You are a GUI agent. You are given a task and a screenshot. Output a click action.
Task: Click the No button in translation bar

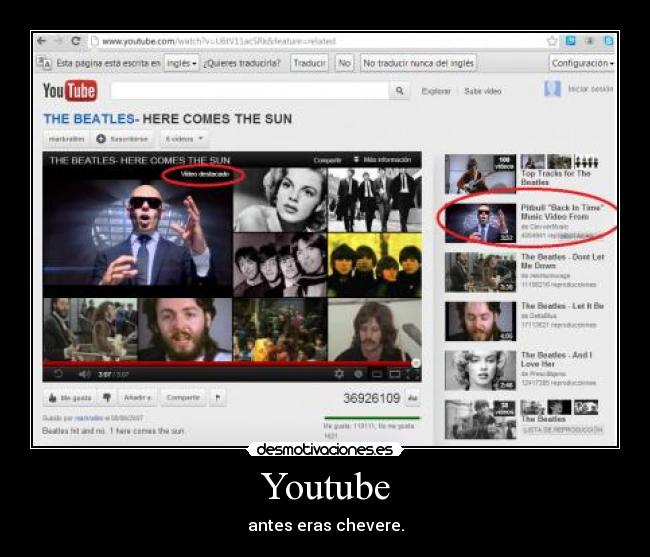[344, 63]
